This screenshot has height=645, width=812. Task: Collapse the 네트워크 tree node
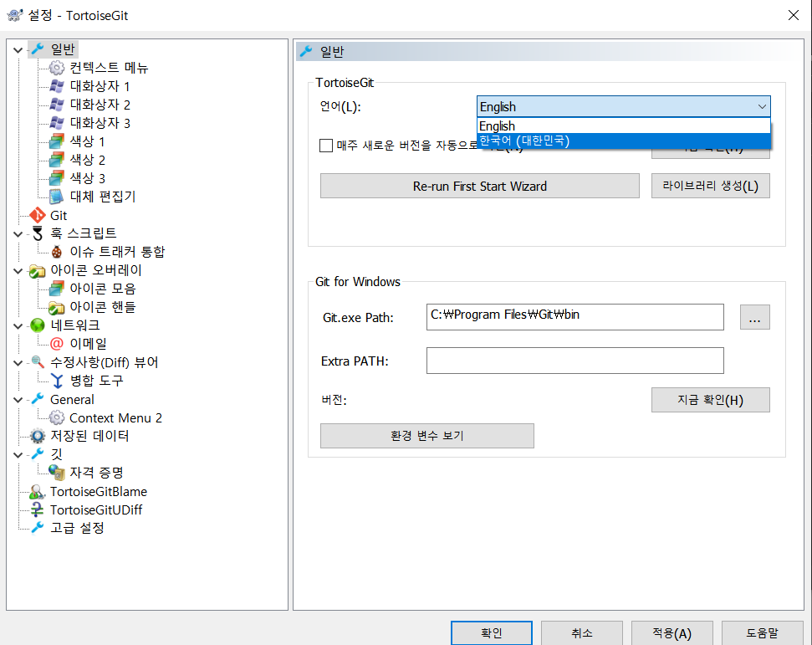18,326
